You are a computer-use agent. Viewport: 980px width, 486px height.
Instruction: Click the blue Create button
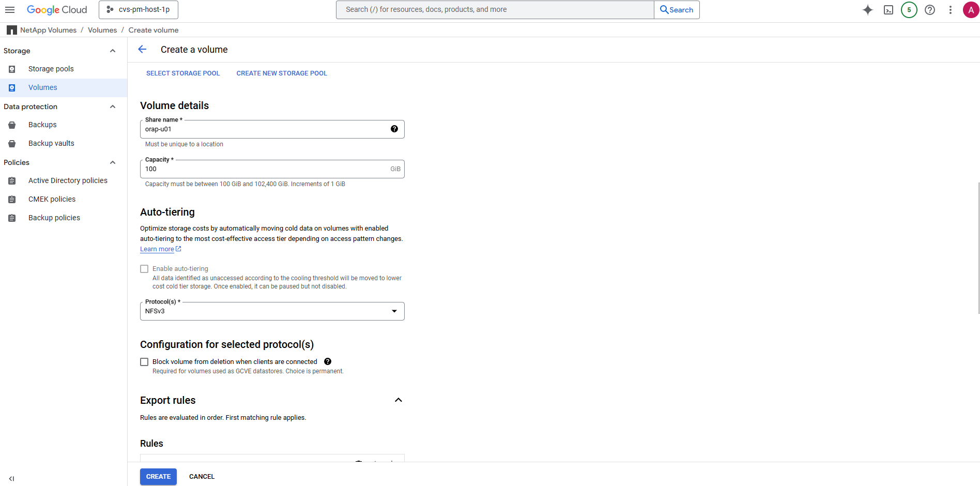click(158, 477)
